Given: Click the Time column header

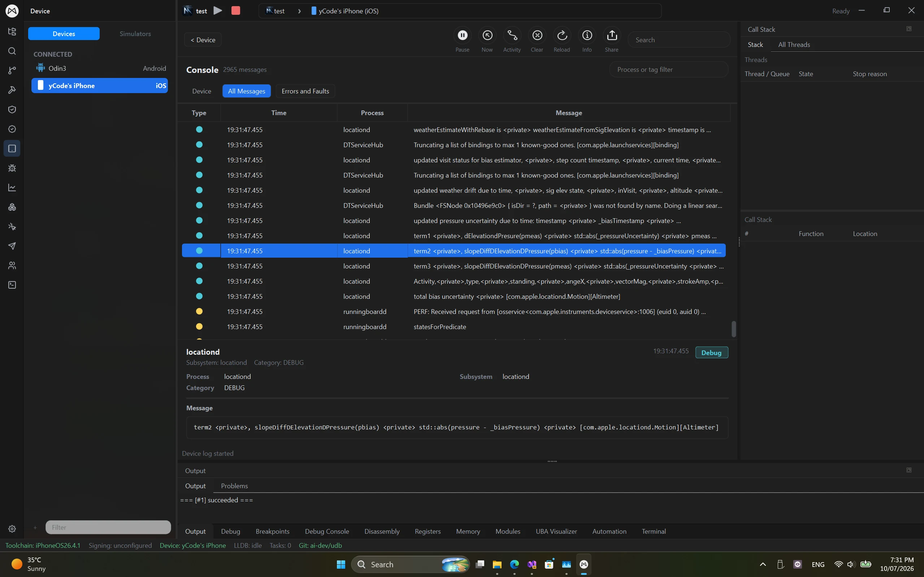Looking at the screenshot, I should pos(279,113).
